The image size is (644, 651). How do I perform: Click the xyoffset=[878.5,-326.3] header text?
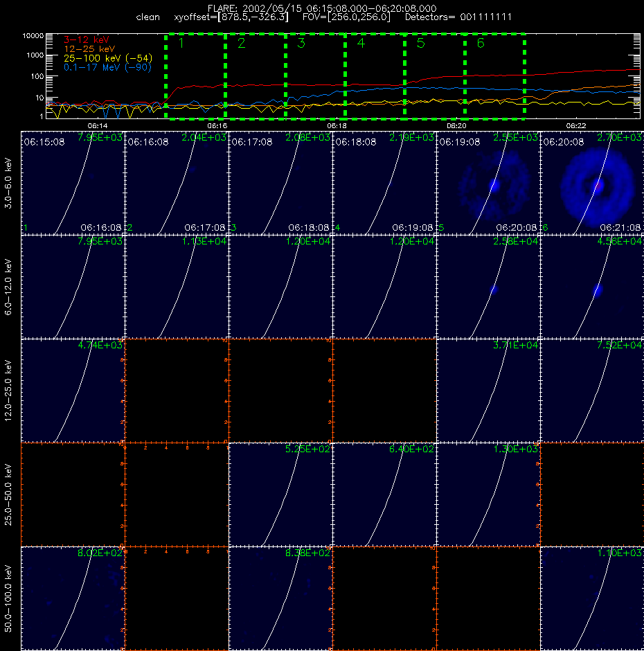[231, 17]
